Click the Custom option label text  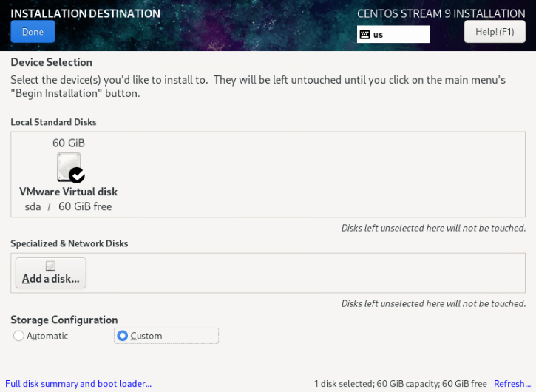point(146,336)
